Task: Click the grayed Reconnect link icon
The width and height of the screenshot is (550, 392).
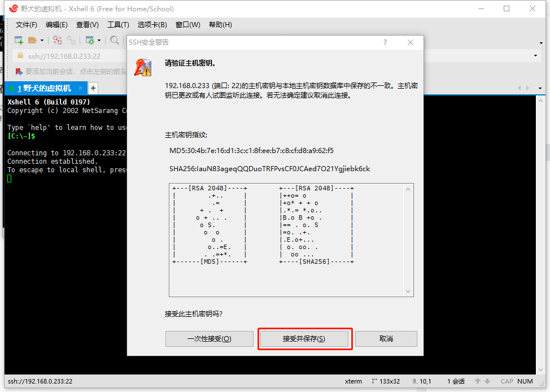Action: pyautogui.click(x=71, y=40)
